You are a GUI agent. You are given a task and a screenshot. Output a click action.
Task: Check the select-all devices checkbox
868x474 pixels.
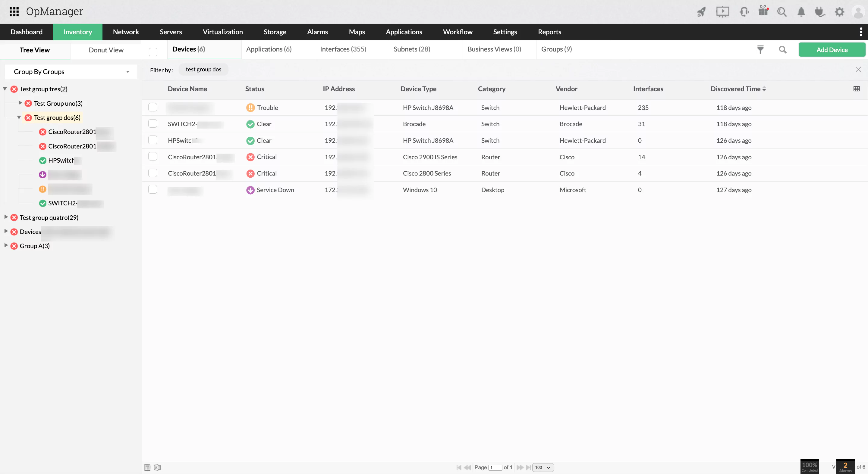153,52
